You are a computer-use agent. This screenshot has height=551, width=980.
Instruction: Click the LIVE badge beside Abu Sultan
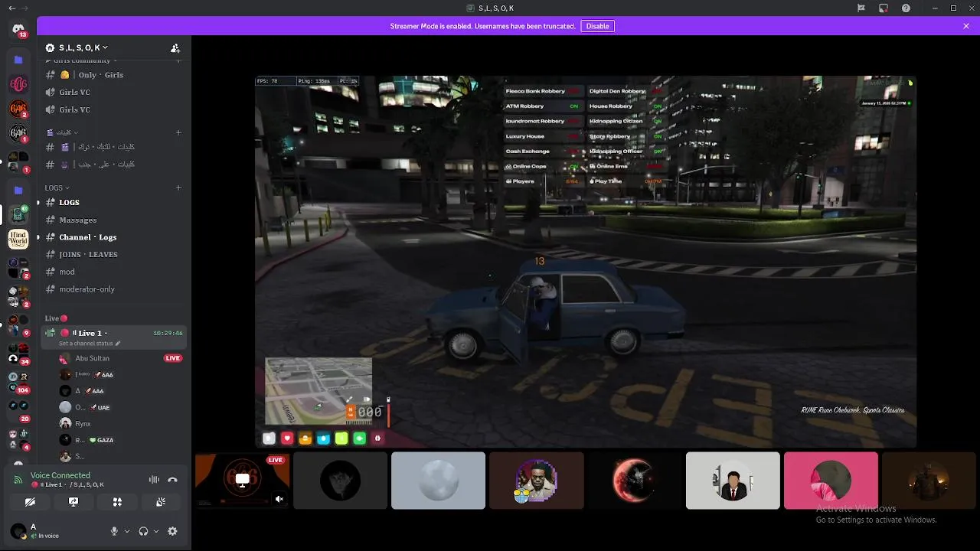173,358
